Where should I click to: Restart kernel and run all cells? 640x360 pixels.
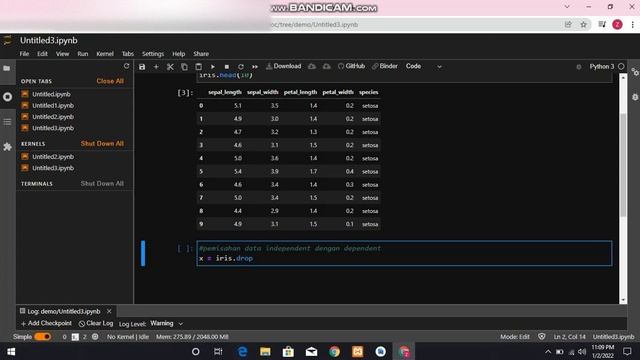coord(255,67)
